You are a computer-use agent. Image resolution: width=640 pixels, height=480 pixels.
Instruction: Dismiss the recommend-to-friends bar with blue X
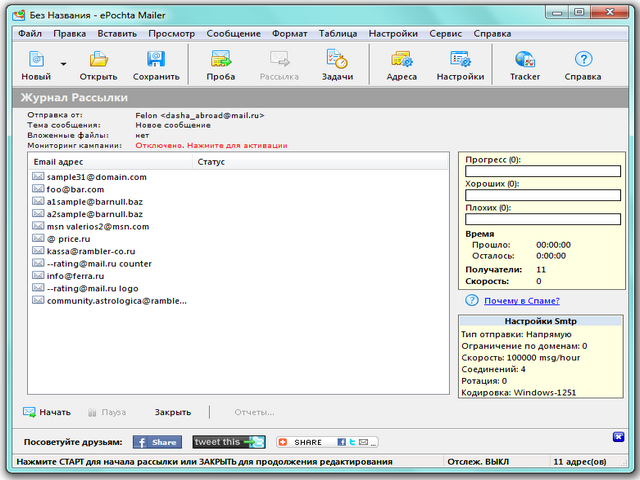point(618,437)
